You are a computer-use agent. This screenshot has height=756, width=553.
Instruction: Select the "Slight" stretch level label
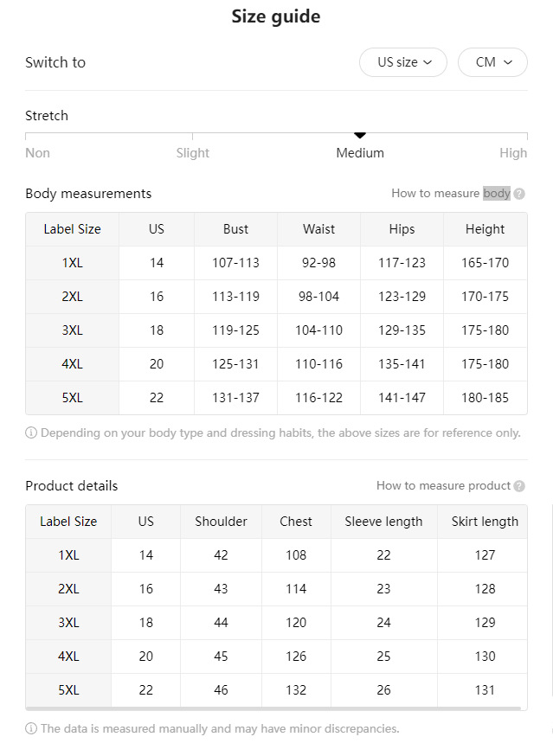pos(193,153)
